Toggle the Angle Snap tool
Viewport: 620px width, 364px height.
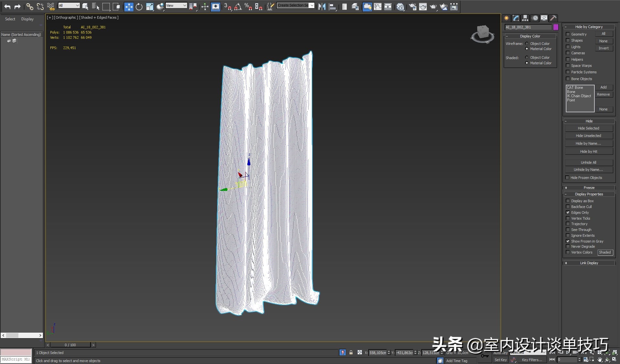pyautogui.click(x=238, y=7)
